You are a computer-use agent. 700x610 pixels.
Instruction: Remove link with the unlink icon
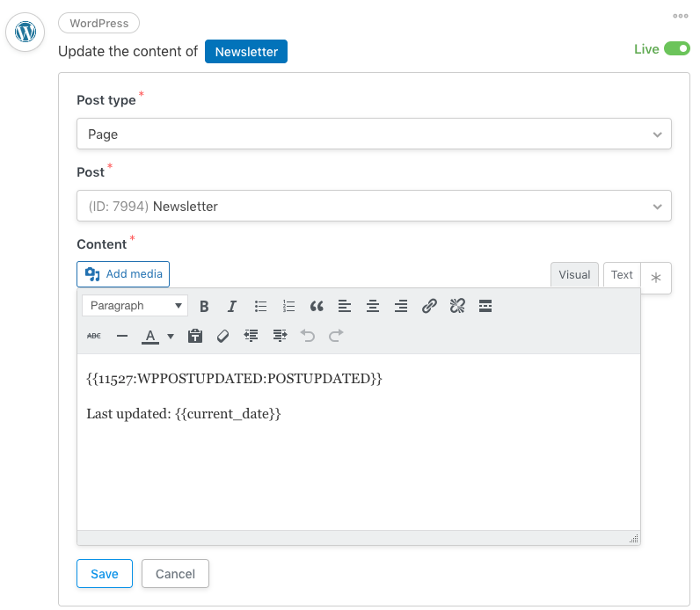(x=457, y=306)
